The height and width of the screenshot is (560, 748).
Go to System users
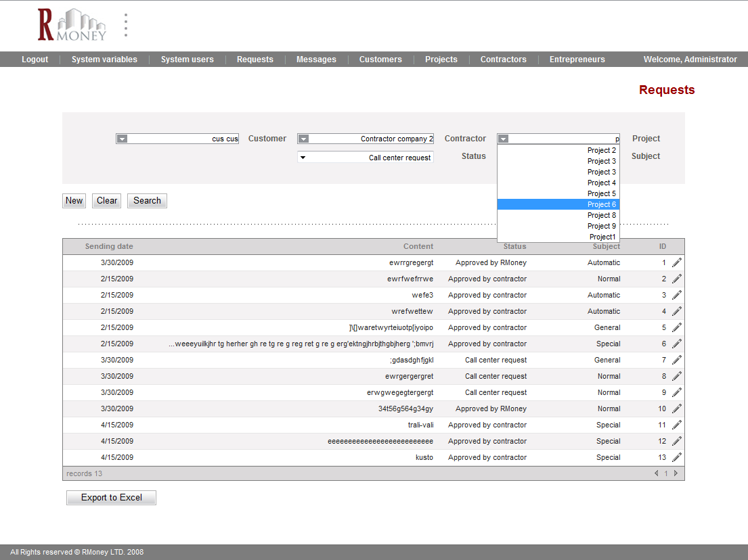pyautogui.click(x=187, y=59)
